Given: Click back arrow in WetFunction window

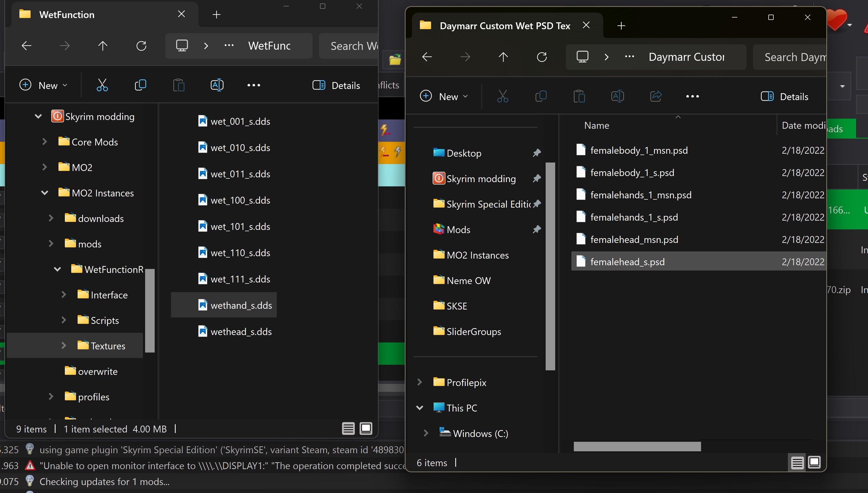Looking at the screenshot, I should tap(26, 46).
